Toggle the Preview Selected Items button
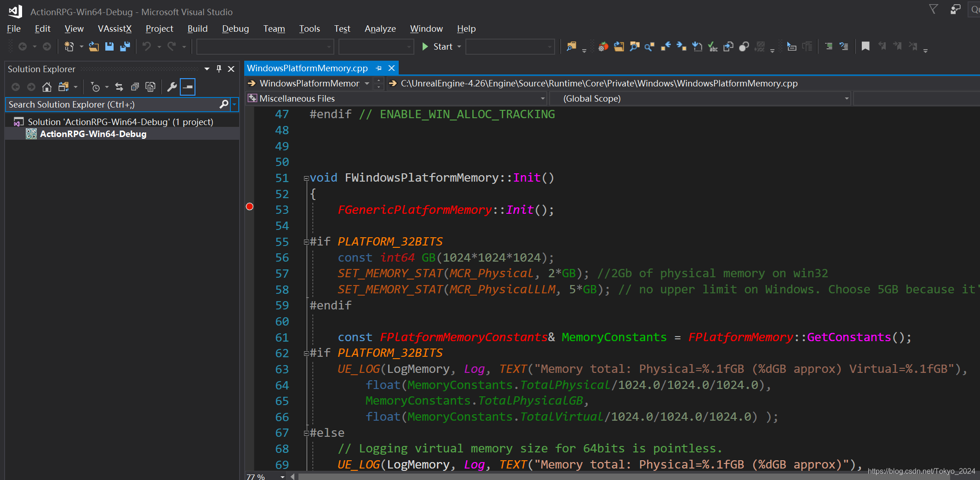This screenshot has height=480, width=980. point(188,87)
